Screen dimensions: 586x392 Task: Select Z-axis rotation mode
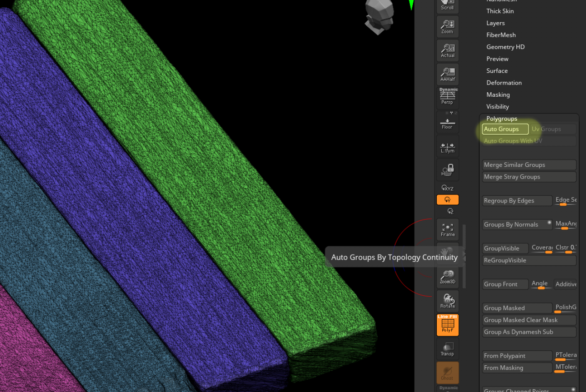[x=449, y=211]
